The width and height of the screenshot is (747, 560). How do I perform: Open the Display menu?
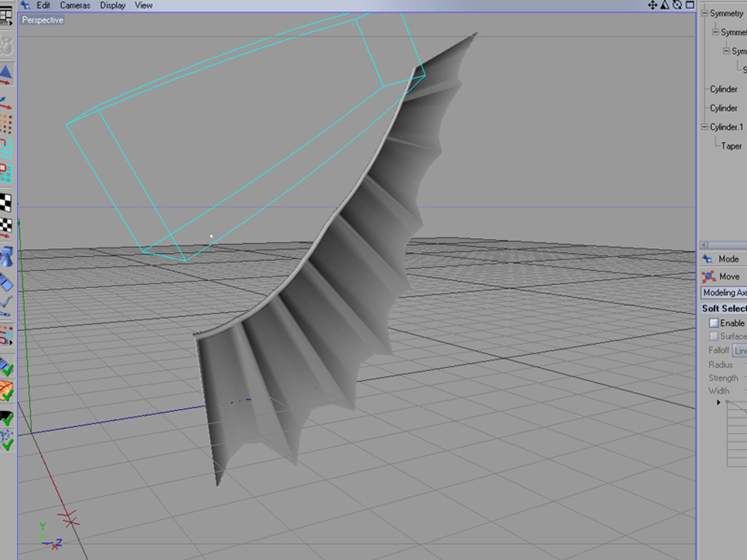point(113,5)
